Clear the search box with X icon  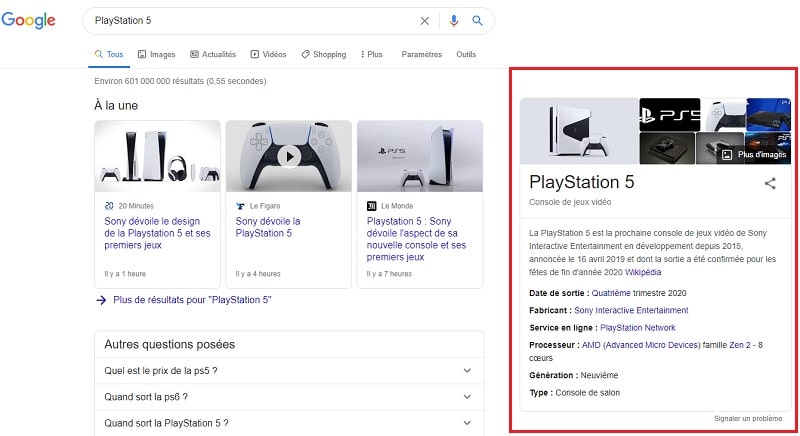point(424,21)
